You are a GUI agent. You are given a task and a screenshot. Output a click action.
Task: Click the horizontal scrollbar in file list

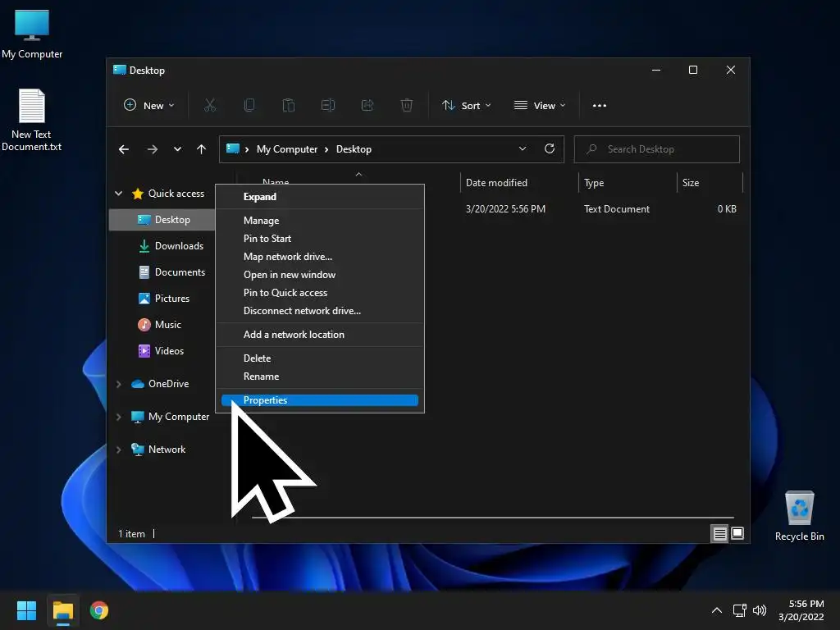[493, 518]
